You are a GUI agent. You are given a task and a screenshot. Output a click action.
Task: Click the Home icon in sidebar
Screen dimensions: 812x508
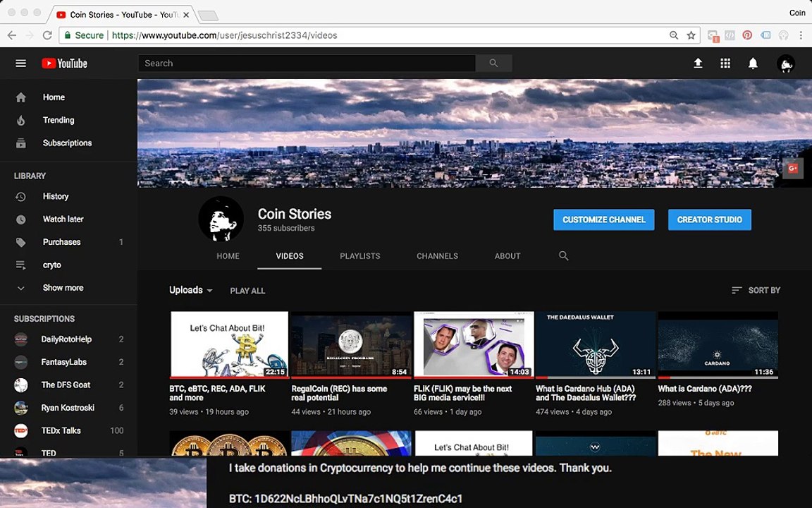[20, 97]
